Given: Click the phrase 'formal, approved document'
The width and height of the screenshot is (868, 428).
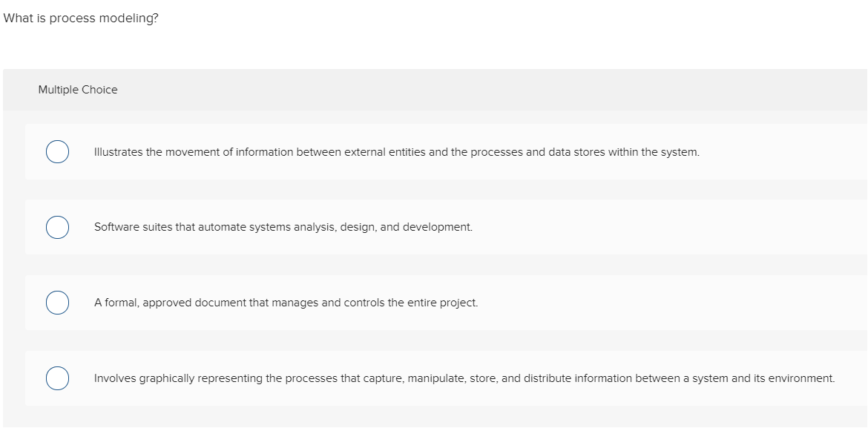Looking at the screenshot, I should tap(174, 303).
